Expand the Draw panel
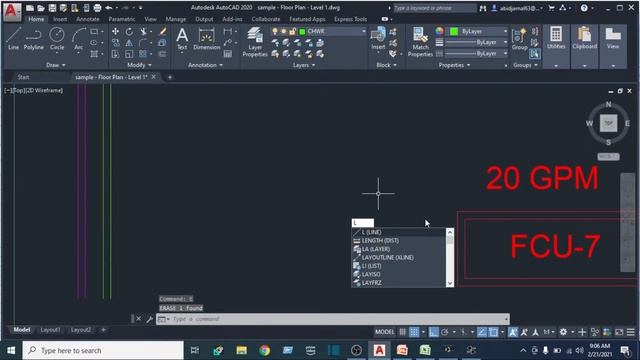This screenshot has height=360, width=640. 56,65
